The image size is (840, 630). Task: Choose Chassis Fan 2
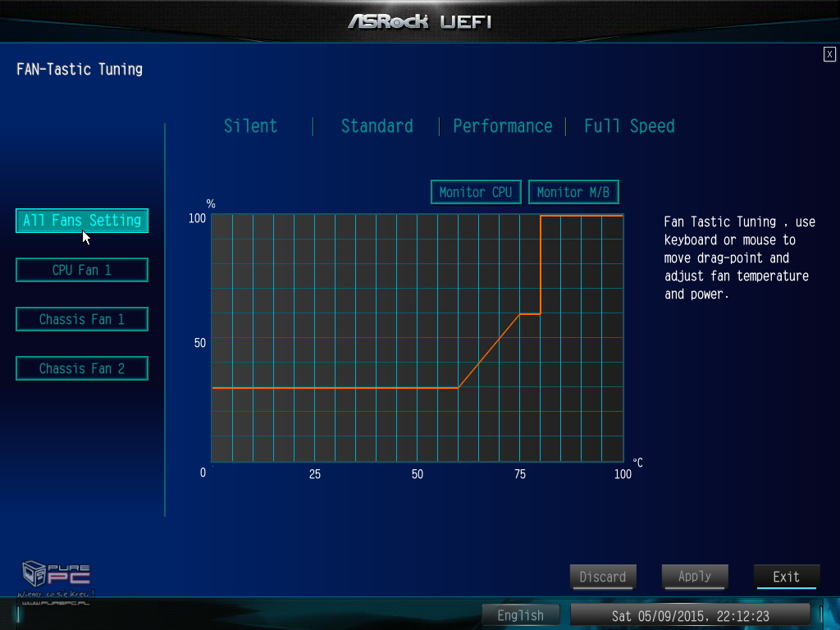82,368
